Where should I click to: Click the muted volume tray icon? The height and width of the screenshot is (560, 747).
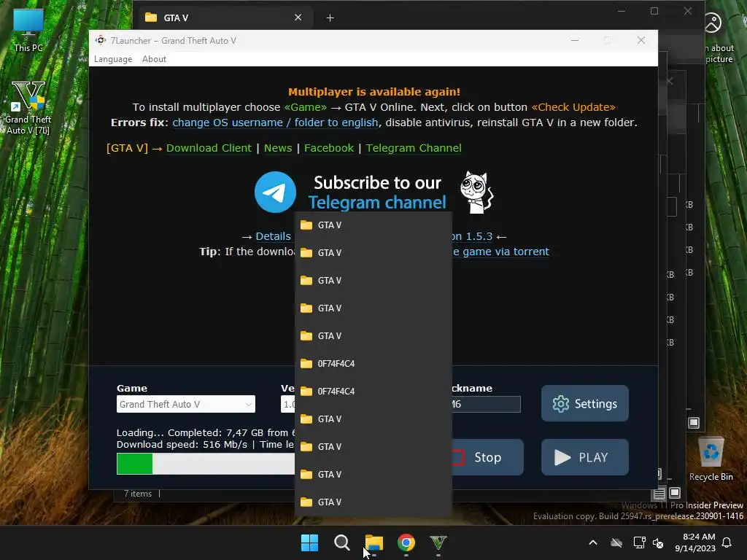[x=658, y=542]
